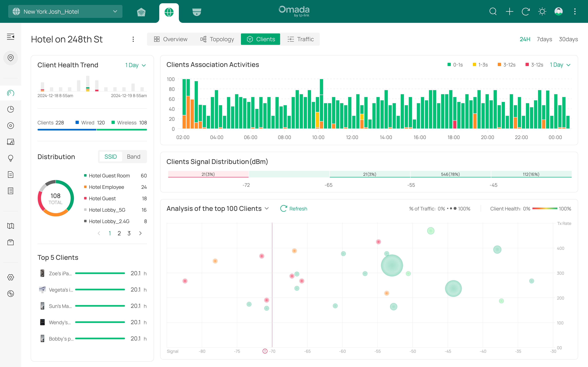Open New York Josh_Hotel site dropdown
Screen dimensions: 588x367
(65, 11)
